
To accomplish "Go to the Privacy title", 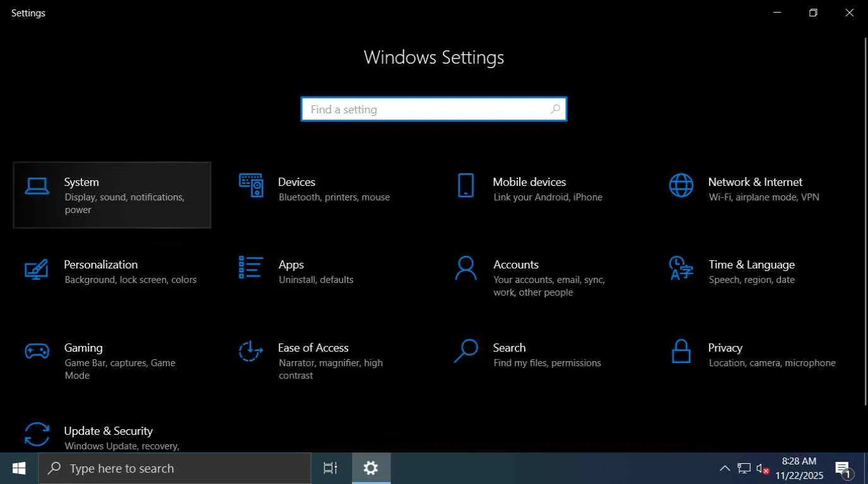I will click(725, 348).
